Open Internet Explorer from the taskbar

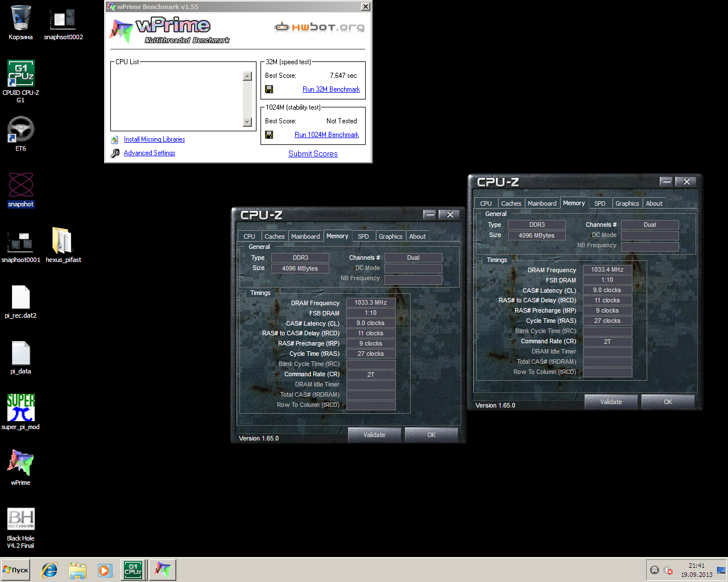tap(49, 570)
